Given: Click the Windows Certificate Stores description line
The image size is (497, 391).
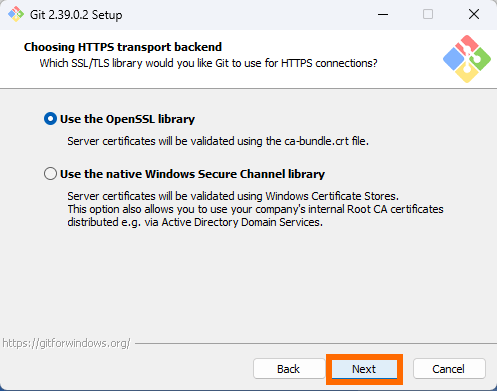Looking at the screenshot, I should pyautogui.click(x=233, y=196).
